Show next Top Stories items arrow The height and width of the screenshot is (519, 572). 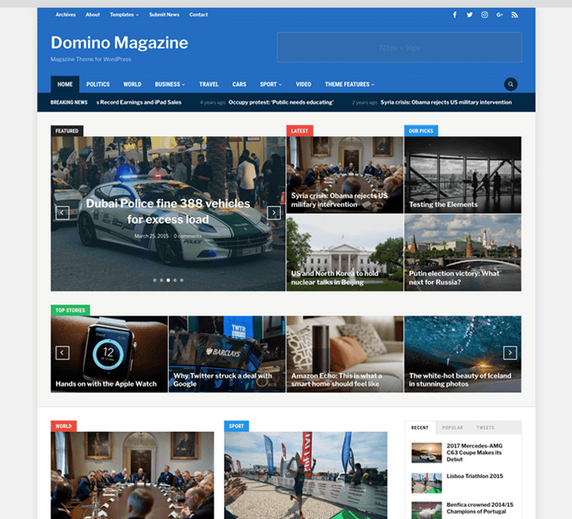(x=510, y=353)
